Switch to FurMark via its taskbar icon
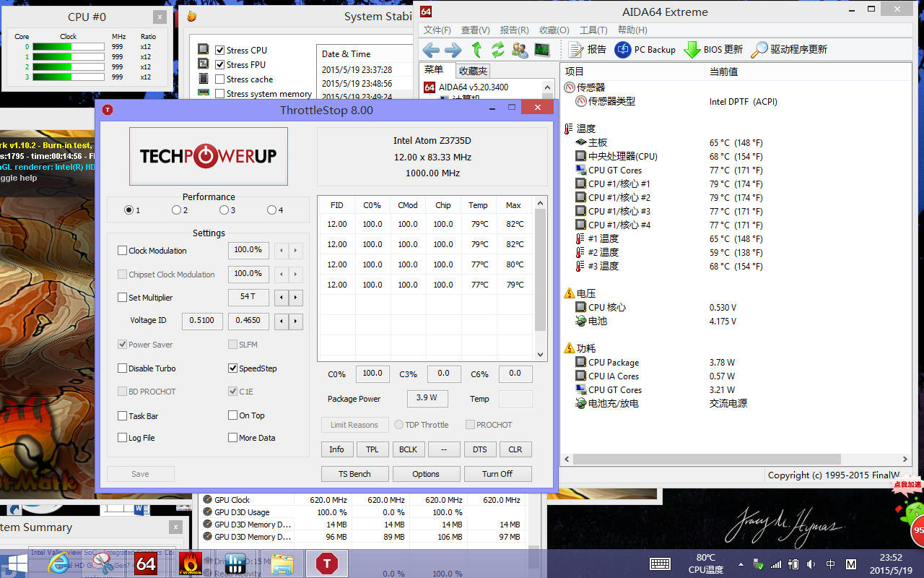924x578 pixels. tap(190, 564)
